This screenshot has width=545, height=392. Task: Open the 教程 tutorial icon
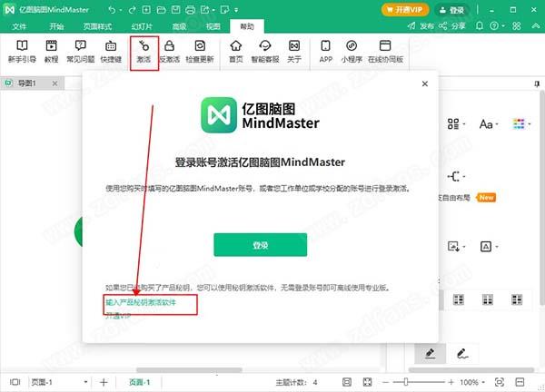(x=51, y=51)
